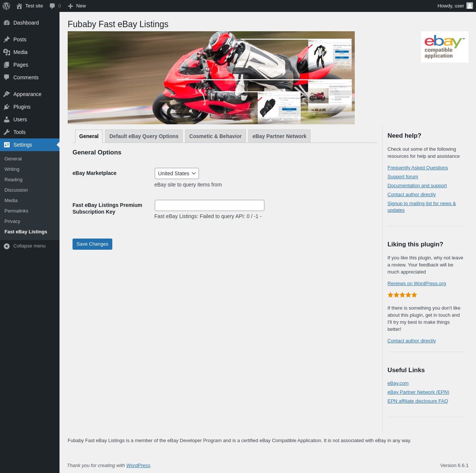Screen dimensions: 476x473
Task: Open the user avatar in top bar
Action: 470,6
